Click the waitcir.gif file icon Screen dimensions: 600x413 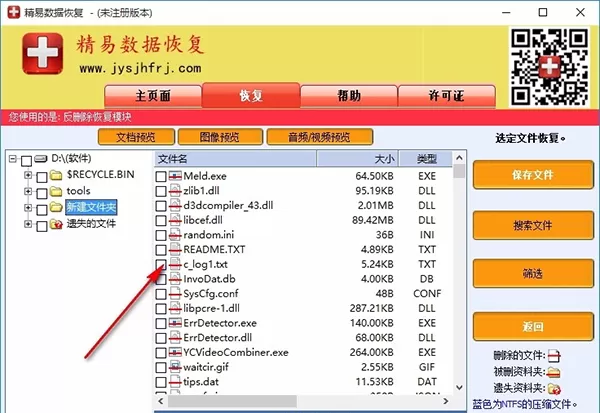click(175, 367)
